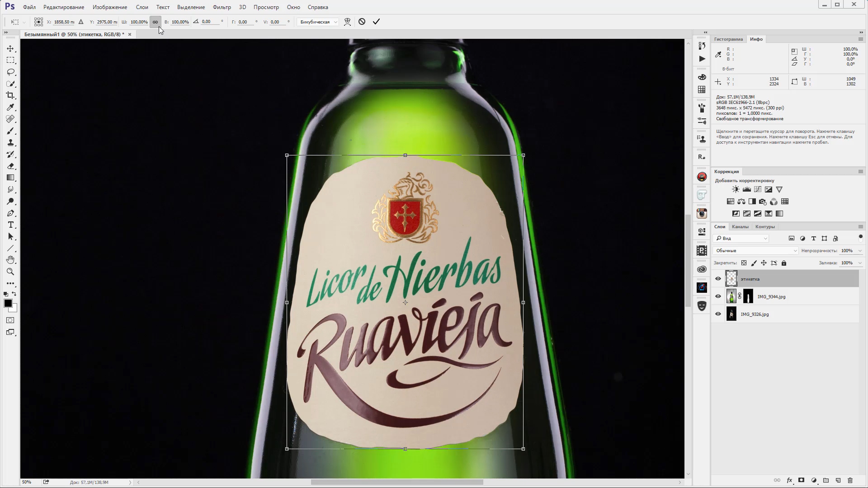The image size is (868, 488).
Task: Open the Изображение menu
Action: pyautogui.click(x=110, y=7)
